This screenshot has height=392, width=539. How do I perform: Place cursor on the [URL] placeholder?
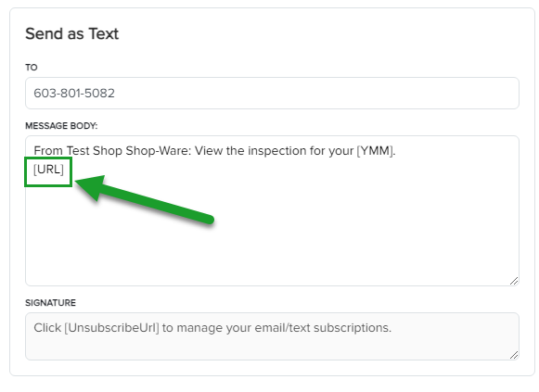click(x=48, y=170)
